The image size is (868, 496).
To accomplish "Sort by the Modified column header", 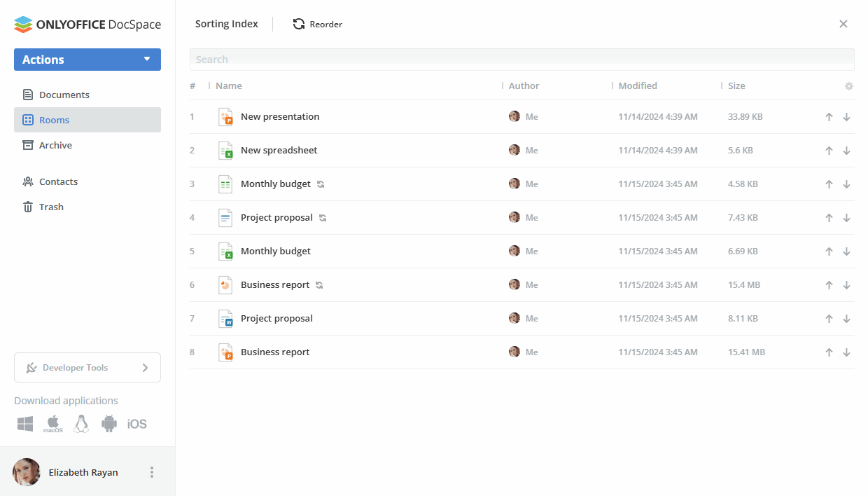I will coord(636,85).
